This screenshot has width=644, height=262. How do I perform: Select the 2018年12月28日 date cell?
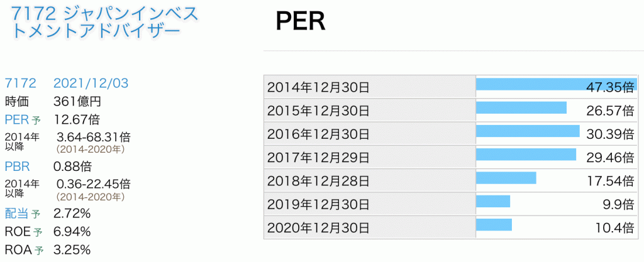[318, 181]
